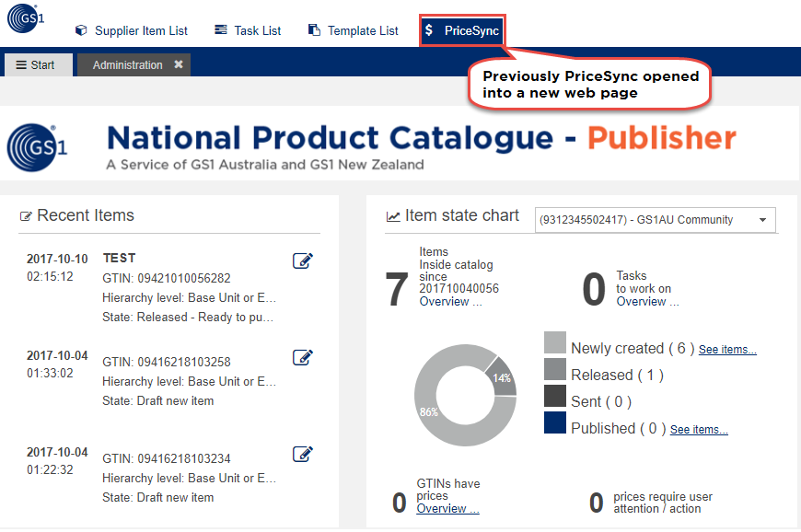Click the Item state chart line icon
This screenshot has width=801, height=532.
pyautogui.click(x=393, y=216)
